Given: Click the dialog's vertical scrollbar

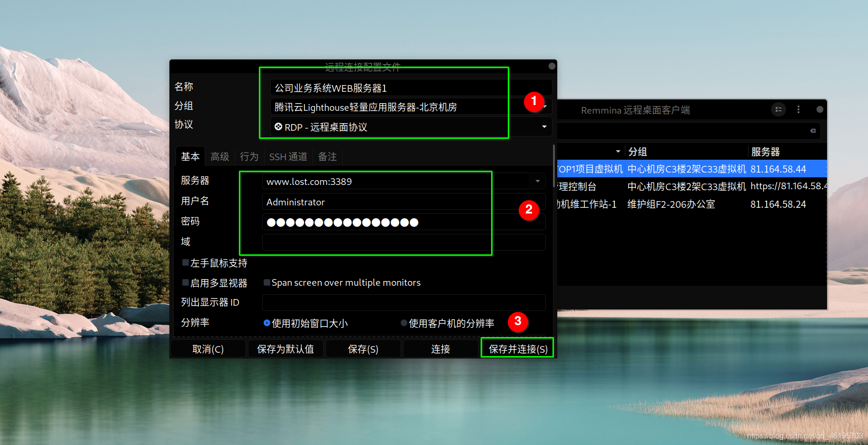Looking at the screenshot, I should [x=554, y=166].
